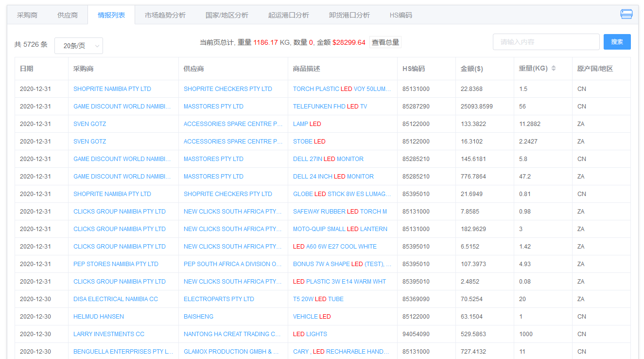This screenshot has height=359, width=644.
Task: Sort by weight using the 重量(KG) sort arrows
Action: 553,69
